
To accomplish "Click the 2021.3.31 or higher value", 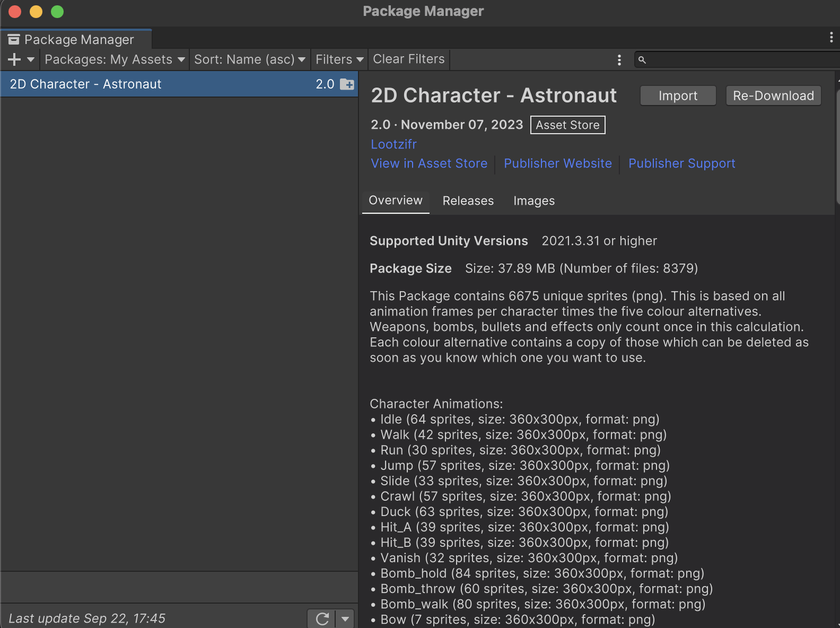I will click(x=599, y=241).
